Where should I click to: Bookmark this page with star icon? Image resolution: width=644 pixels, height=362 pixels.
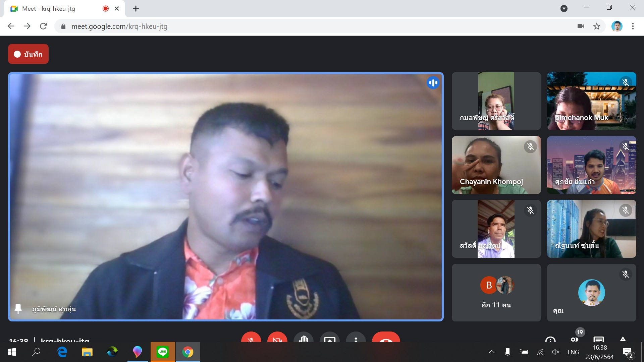pos(597,26)
